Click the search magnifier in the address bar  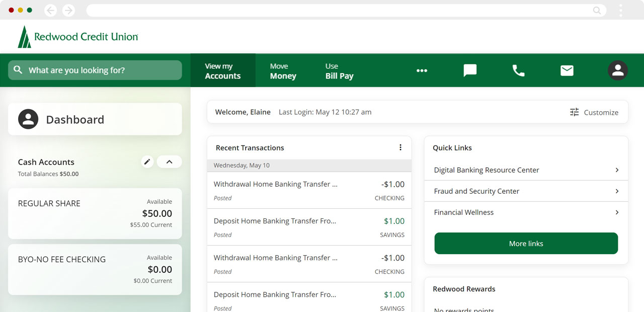coord(597,11)
